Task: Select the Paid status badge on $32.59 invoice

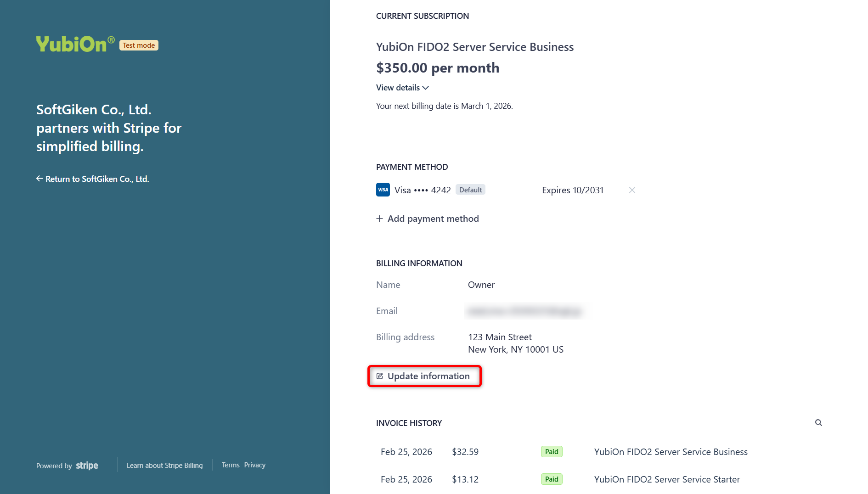Action: [551, 451]
